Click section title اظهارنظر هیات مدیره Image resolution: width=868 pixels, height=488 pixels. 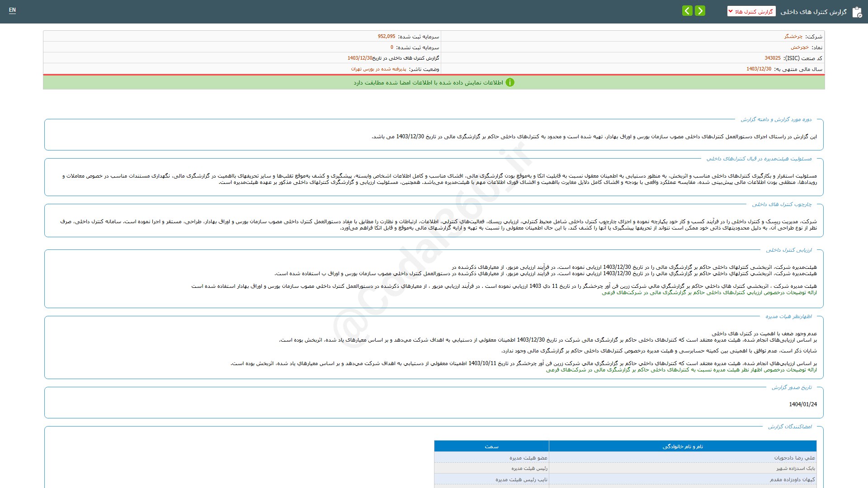pos(788,316)
